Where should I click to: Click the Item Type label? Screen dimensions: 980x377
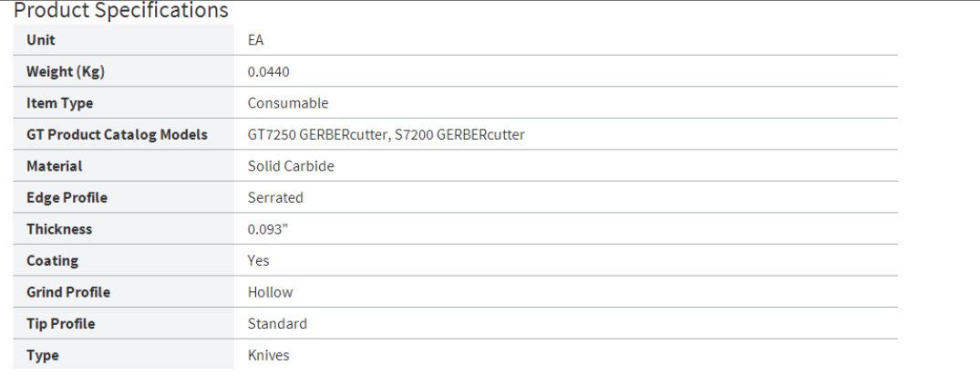59,103
